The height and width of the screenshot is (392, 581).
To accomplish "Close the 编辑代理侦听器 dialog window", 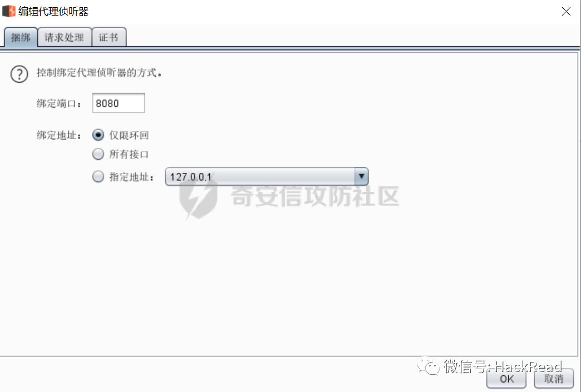I will click(x=566, y=12).
